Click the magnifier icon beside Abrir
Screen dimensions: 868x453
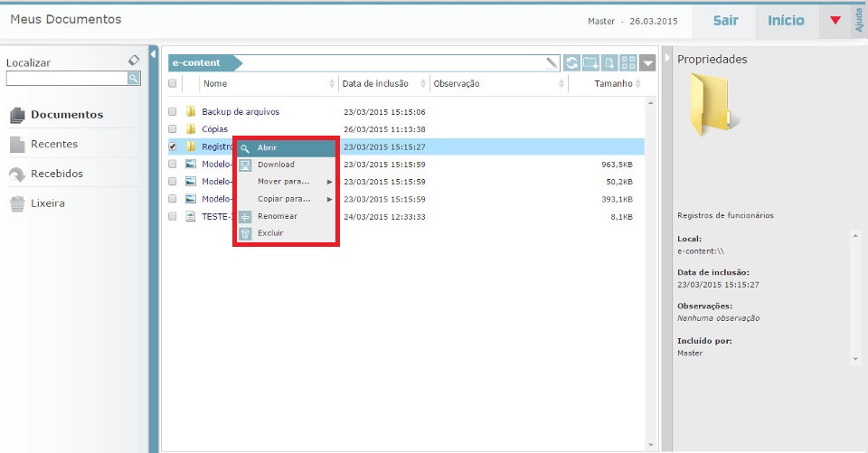tap(245, 148)
